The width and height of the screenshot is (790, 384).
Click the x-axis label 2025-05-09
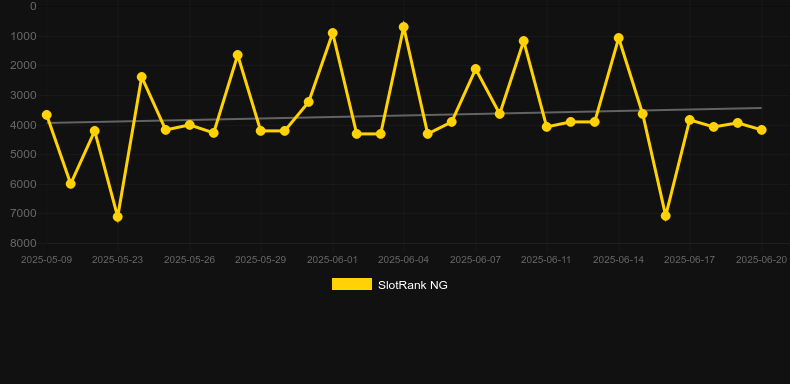[46, 260]
